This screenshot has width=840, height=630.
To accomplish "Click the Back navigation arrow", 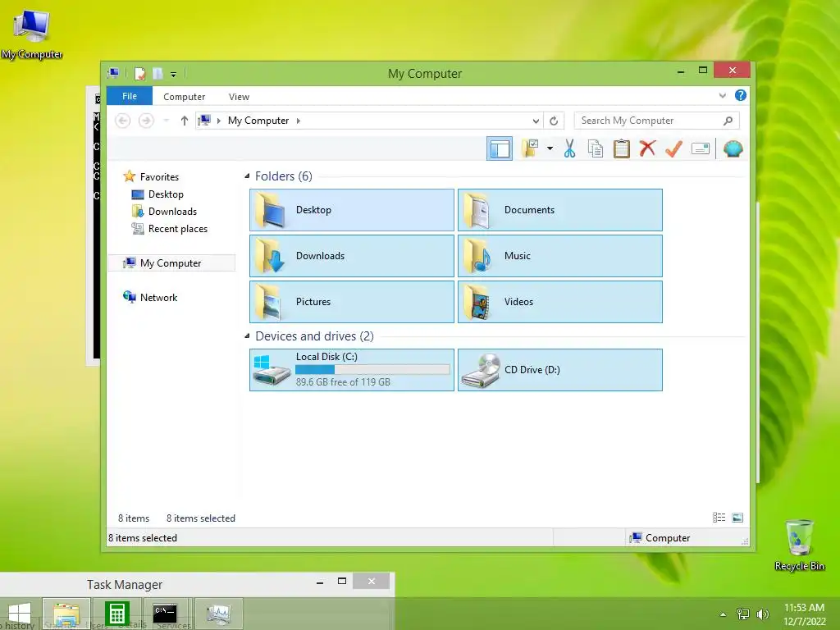I will pos(123,121).
